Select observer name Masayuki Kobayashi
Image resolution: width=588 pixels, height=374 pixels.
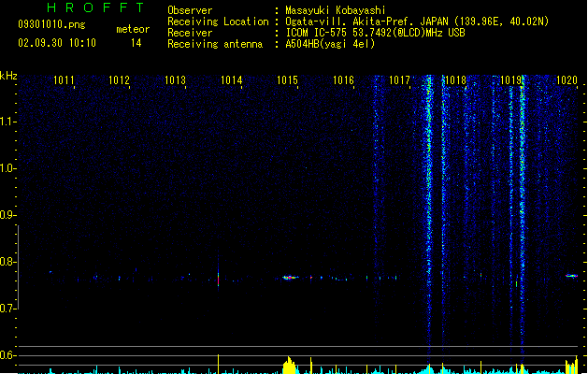(x=336, y=10)
